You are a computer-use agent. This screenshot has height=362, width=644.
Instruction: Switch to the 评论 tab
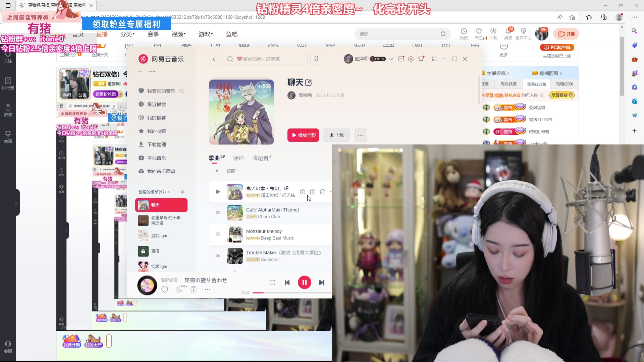point(238,158)
